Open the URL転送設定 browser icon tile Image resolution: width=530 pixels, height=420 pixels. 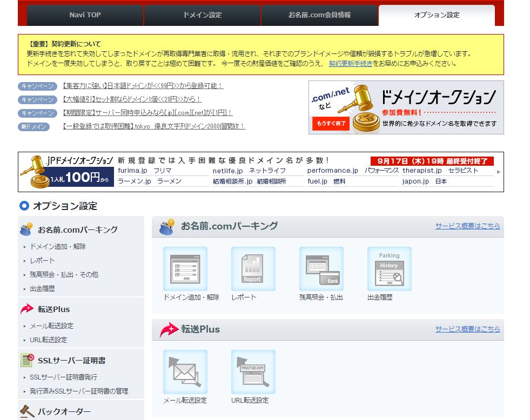[x=253, y=372]
